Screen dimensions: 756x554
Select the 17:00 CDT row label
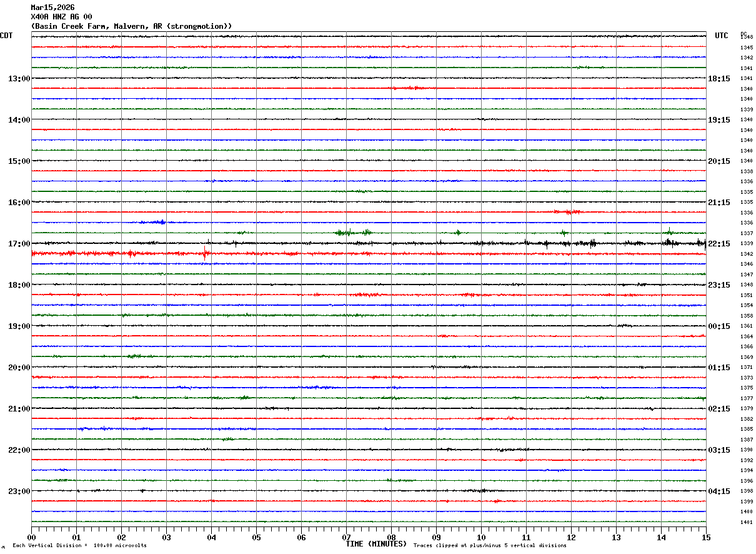[19, 244]
